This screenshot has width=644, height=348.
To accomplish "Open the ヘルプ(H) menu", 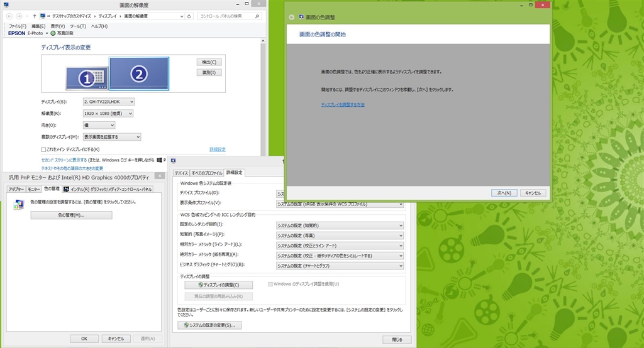I will pos(99,26).
